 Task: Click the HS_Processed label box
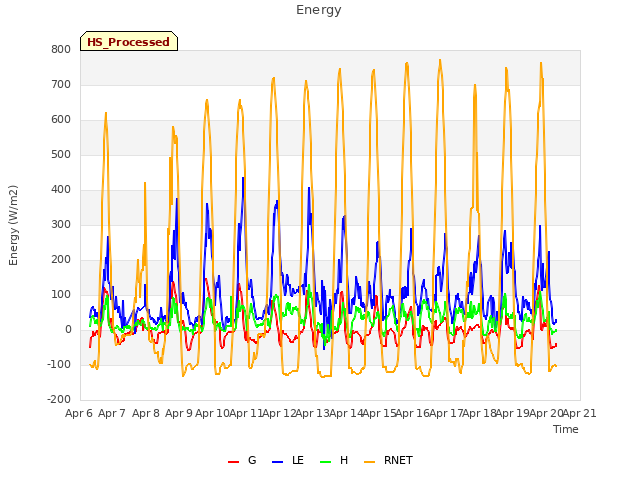[x=129, y=41]
